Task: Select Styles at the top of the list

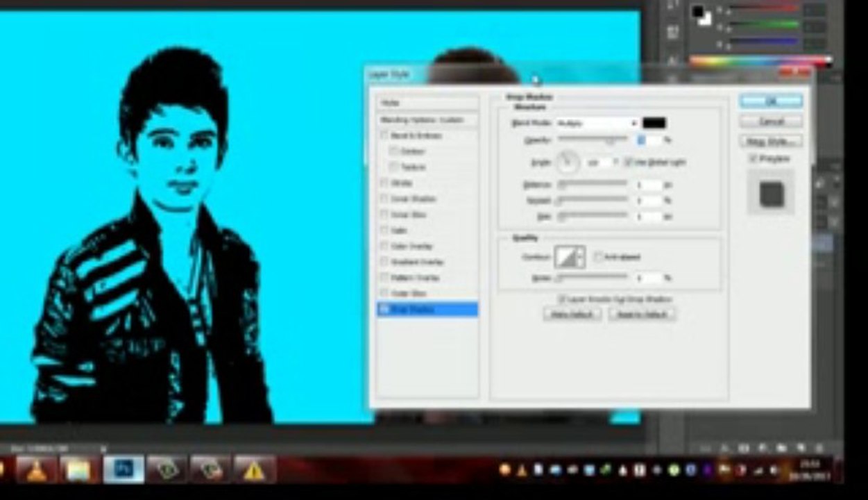Action: coord(427,103)
